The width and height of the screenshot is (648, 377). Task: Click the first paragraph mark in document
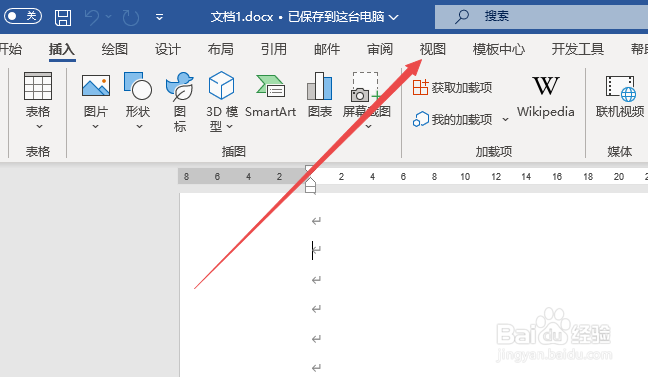pyautogui.click(x=317, y=221)
